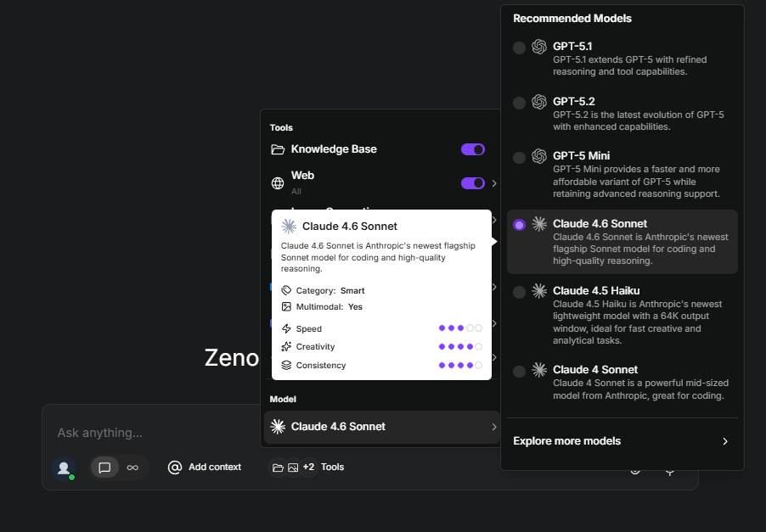Click the +2 badge beside Tools button

[x=309, y=467]
